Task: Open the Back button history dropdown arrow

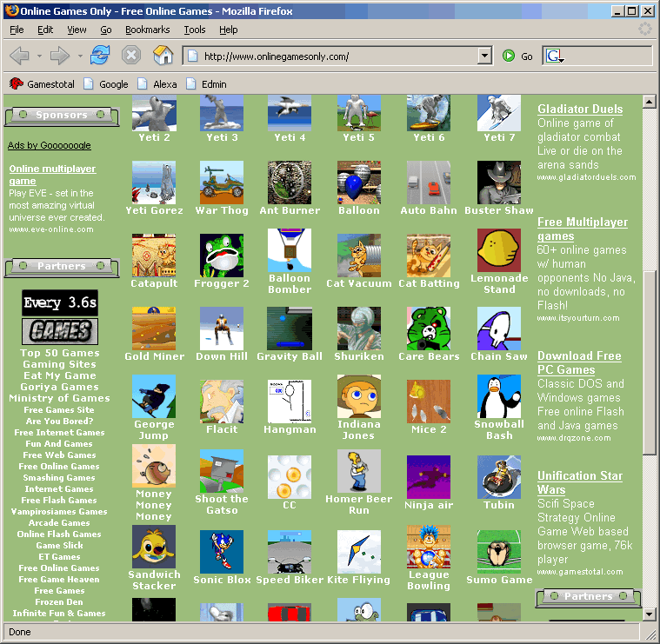Action: coord(39,56)
